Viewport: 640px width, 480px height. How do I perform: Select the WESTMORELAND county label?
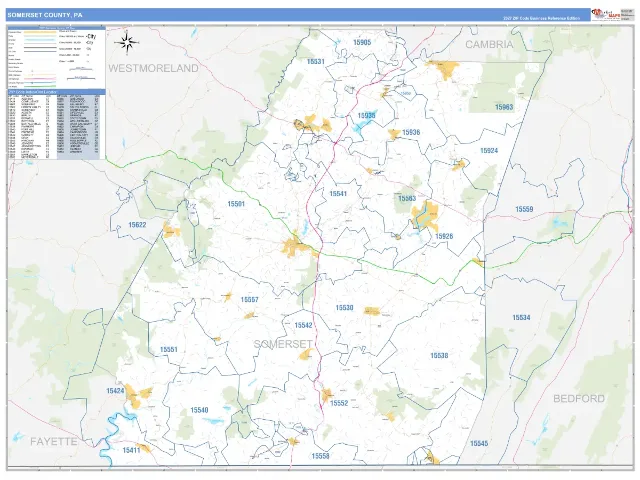coord(153,68)
